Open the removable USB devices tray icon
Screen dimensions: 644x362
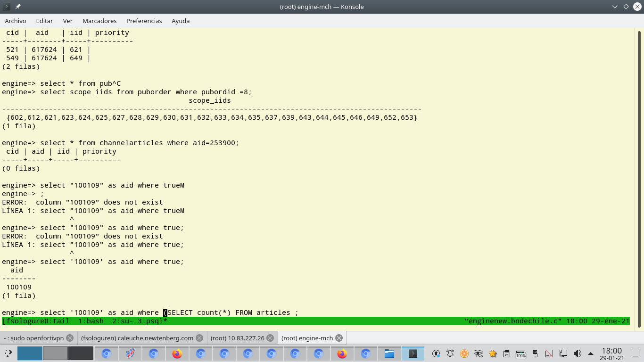[535, 354]
